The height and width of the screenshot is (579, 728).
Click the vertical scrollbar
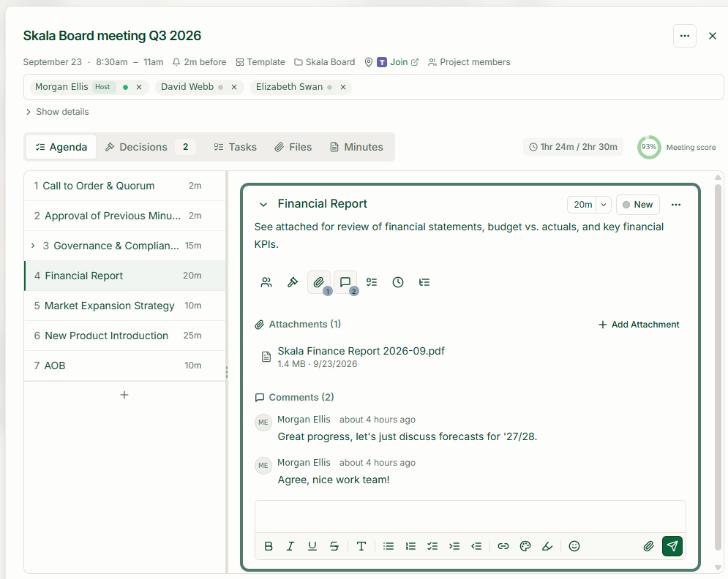[718, 366]
